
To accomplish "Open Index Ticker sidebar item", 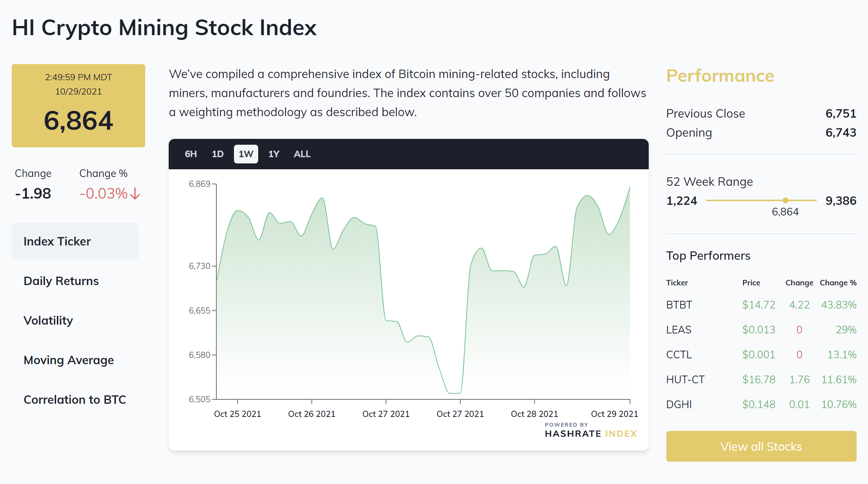I will tap(75, 241).
